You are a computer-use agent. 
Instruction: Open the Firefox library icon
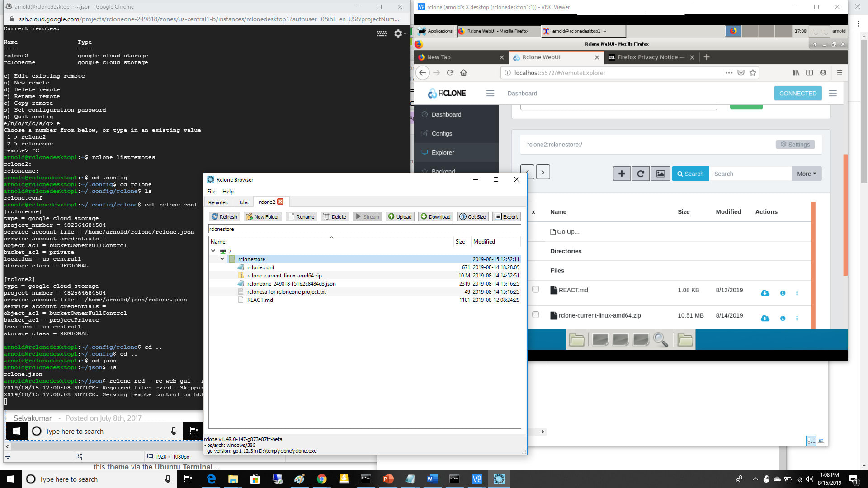click(796, 73)
